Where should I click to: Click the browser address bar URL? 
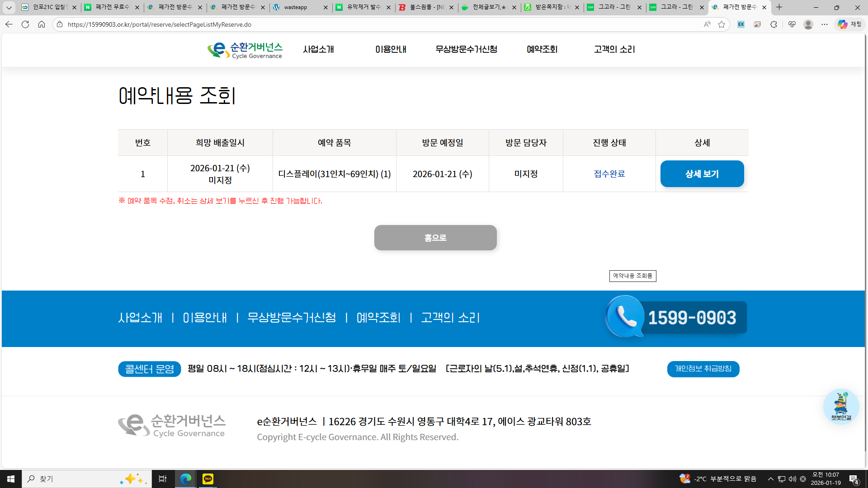click(x=159, y=24)
